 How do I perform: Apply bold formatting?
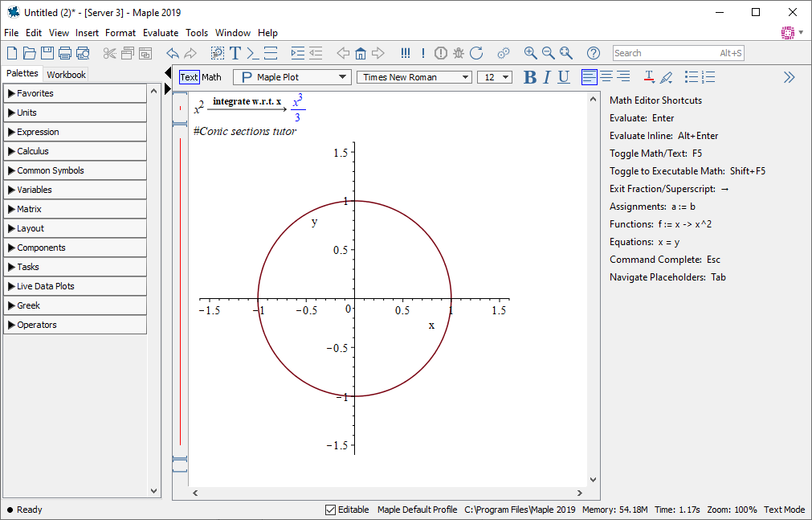click(530, 77)
